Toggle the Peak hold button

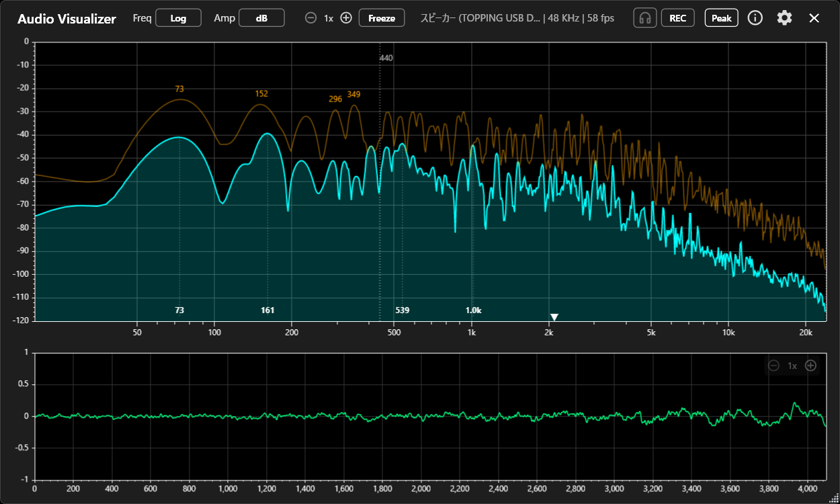click(722, 18)
